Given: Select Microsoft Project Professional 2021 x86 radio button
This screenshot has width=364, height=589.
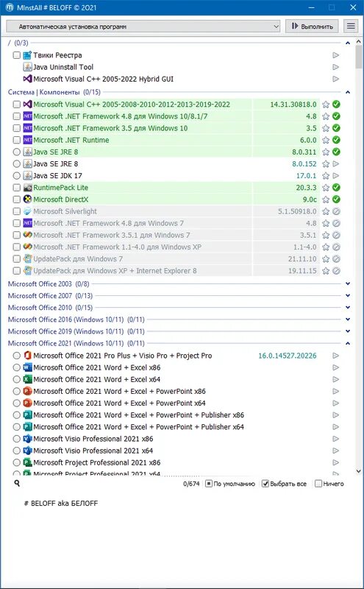Looking at the screenshot, I should (x=16, y=462).
